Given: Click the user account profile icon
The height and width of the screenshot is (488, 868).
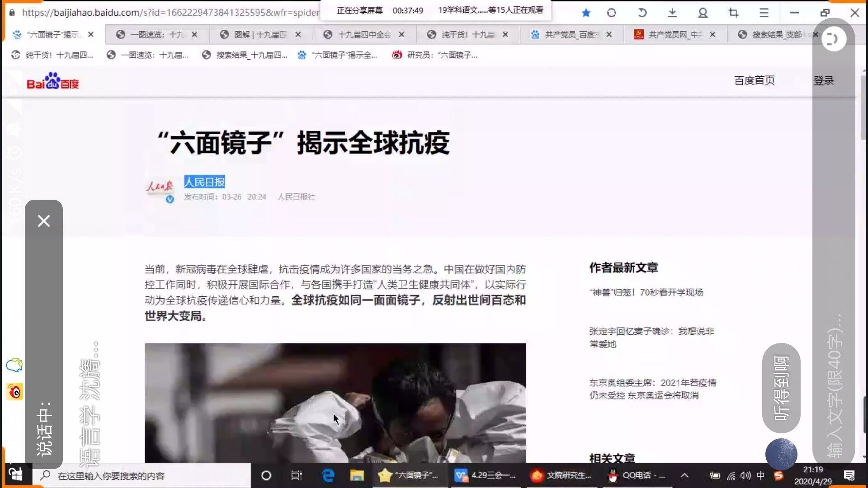Looking at the screenshot, I should (x=703, y=13).
